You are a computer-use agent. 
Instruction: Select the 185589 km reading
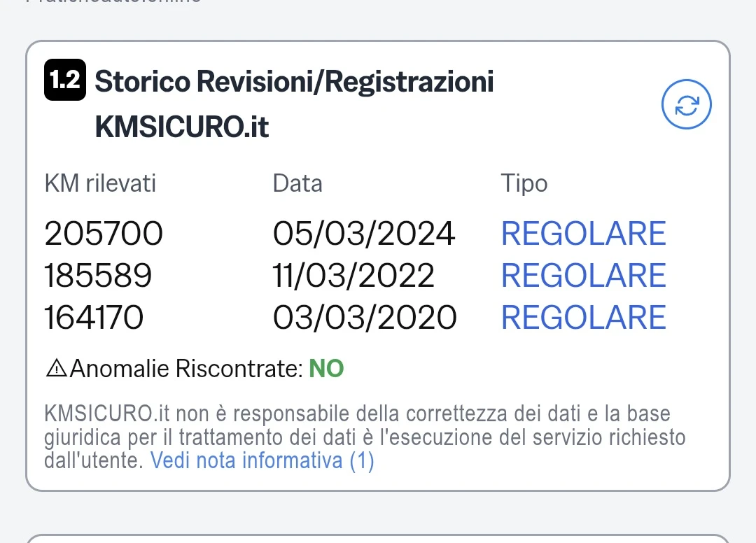pos(98,276)
